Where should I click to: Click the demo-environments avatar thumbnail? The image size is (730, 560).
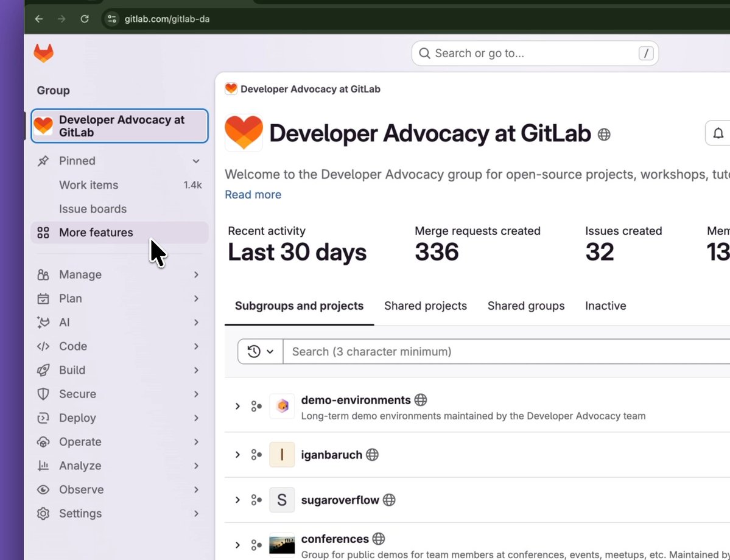point(282,406)
